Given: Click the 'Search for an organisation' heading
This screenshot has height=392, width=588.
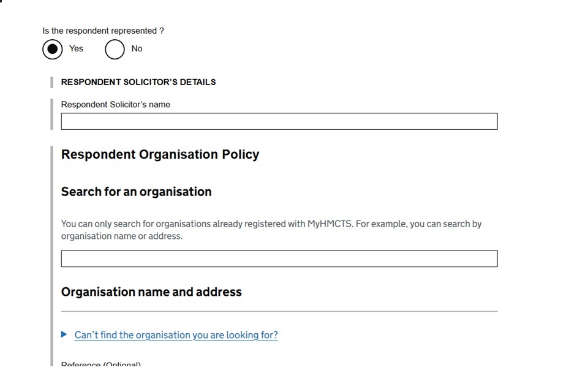Looking at the screenshot, I should pos(136,192).
